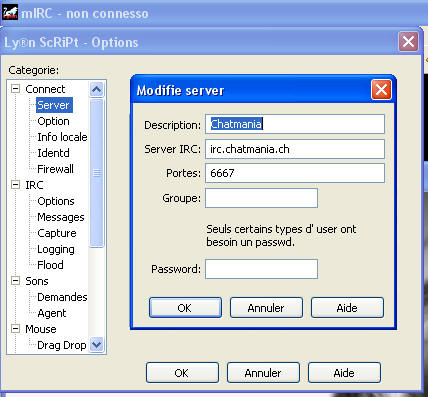The height and width of the screenshot is (397, 428).
Task: Click Aide in the Options window
Action: click(x=344, y=373)
